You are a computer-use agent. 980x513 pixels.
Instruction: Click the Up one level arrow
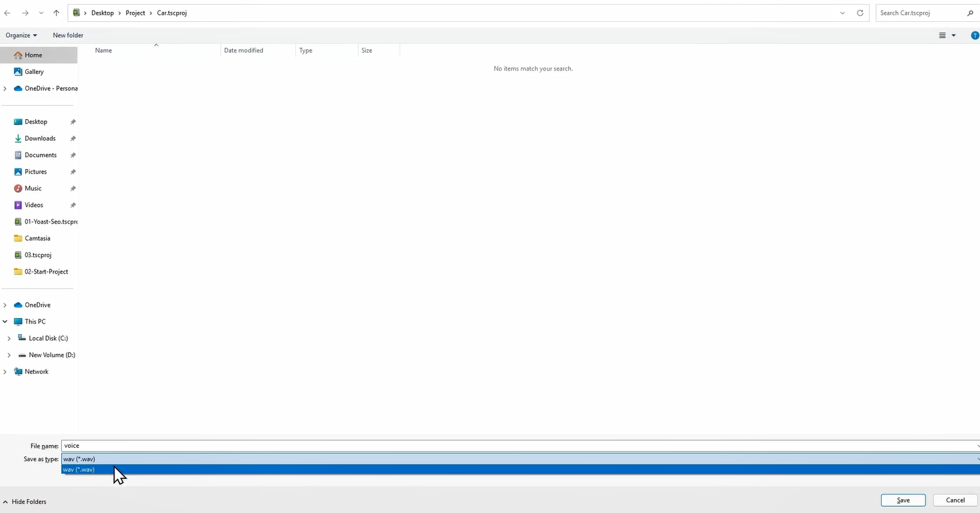point(57,13)
